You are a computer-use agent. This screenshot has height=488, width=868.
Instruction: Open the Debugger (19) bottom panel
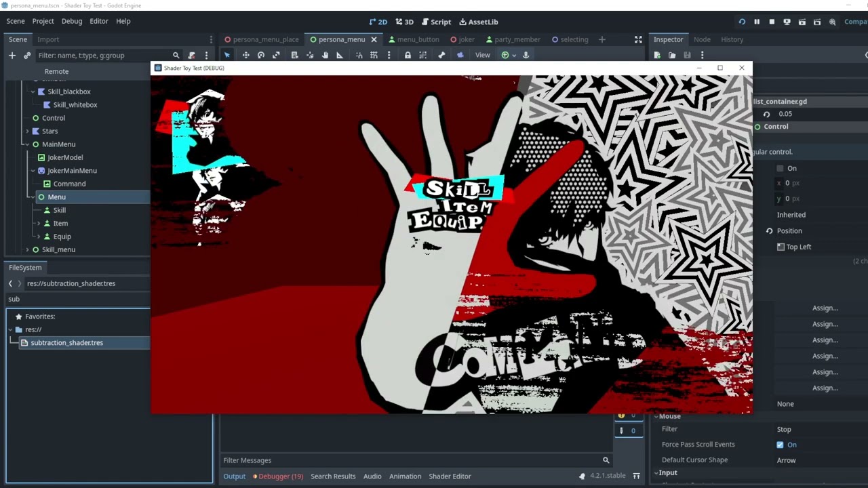[x=278, y=476]
